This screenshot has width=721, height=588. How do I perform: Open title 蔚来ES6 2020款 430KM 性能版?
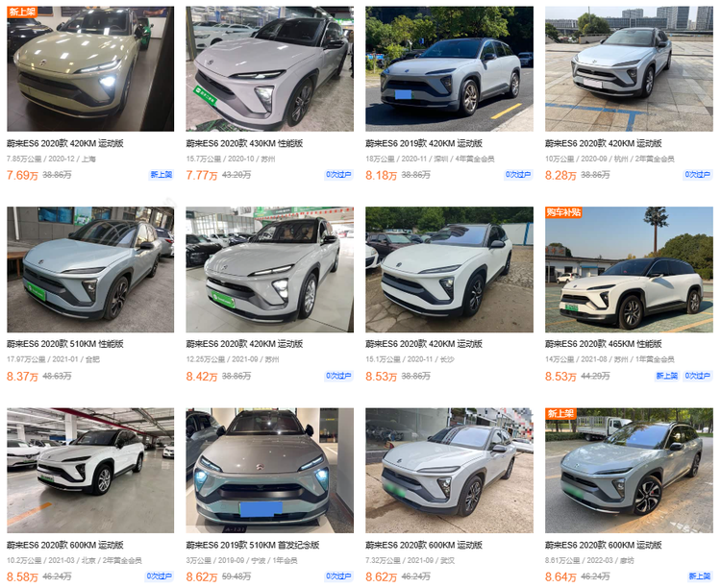point(244,143)
